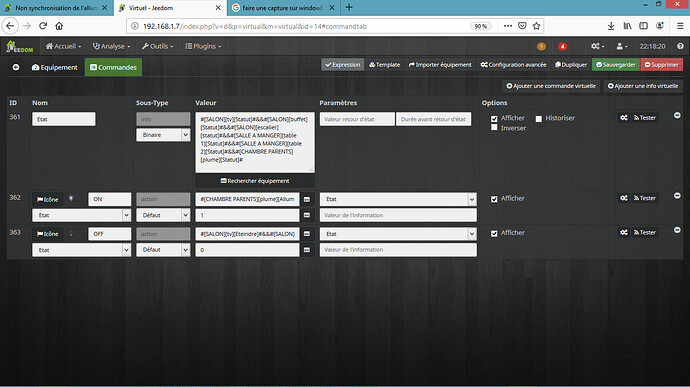Click the Jeedom logo icon
Viewport: 690px width, 387px height.
pos(19,46)
